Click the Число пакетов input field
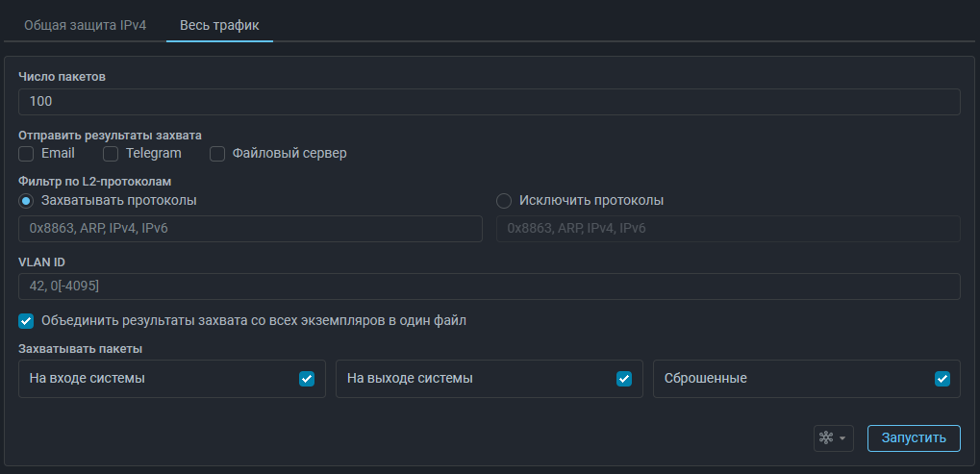 (489, 102)
